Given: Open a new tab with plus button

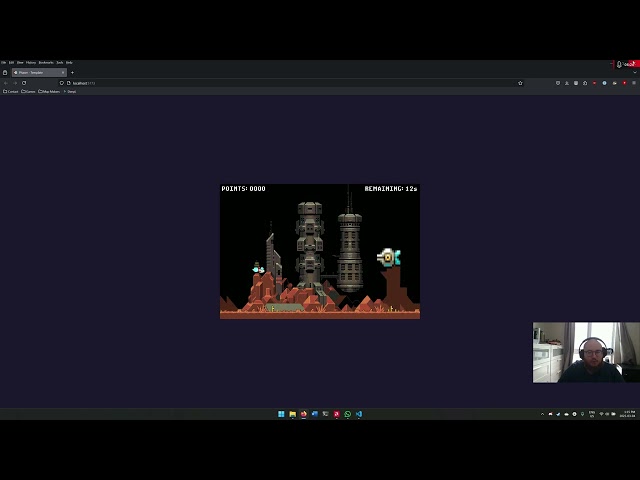Looking at the screenshot, I should point(72,72).
